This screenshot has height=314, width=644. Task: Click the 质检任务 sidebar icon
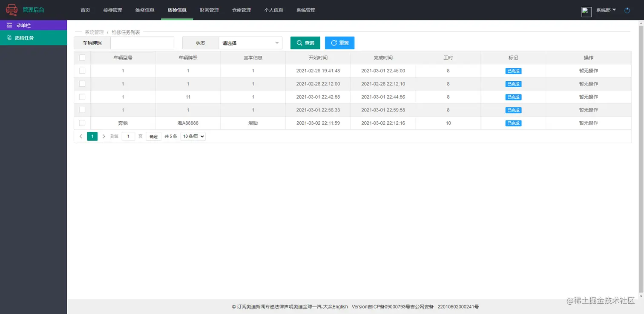(9, 38)
